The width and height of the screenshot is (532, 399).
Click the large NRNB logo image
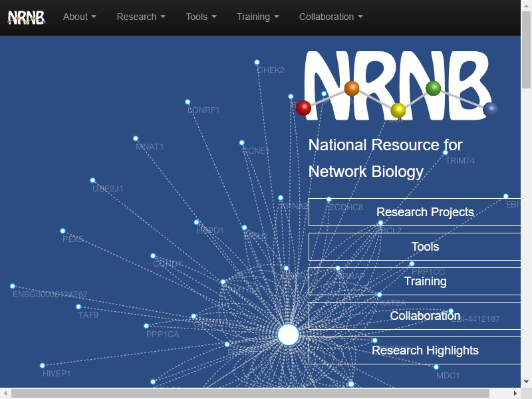pos(396,86)
